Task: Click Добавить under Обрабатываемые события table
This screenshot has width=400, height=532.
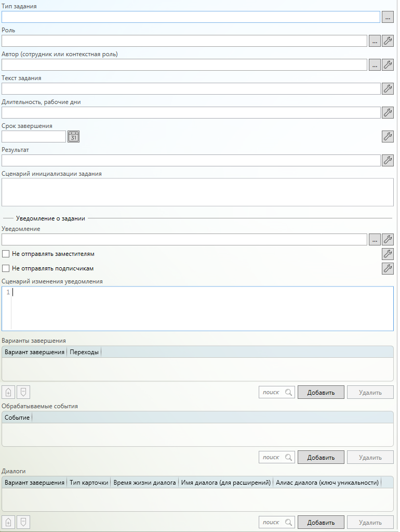Action: [x=321, y=458]
